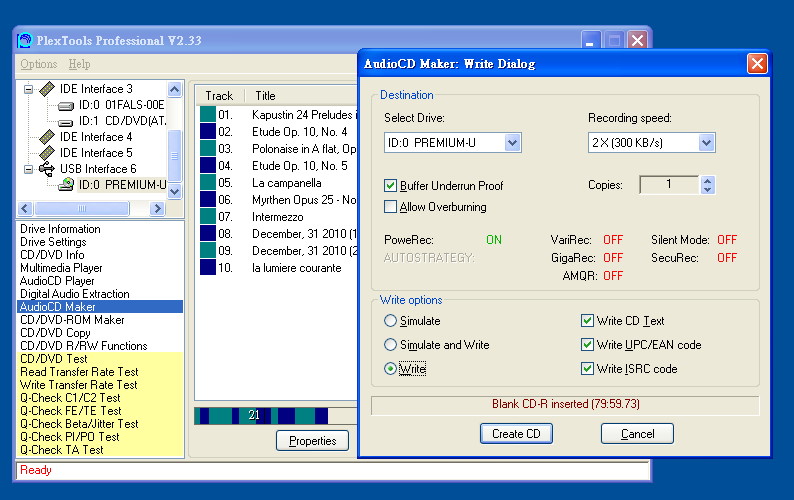Open the Options menu
The height and width of the screenshot is (500, 794).
coord(38,64)
